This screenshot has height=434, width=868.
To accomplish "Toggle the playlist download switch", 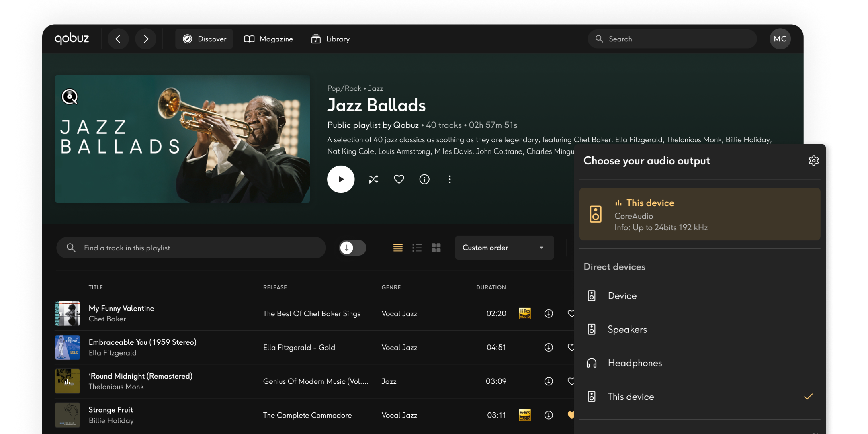I will click(x=352, y=248).
